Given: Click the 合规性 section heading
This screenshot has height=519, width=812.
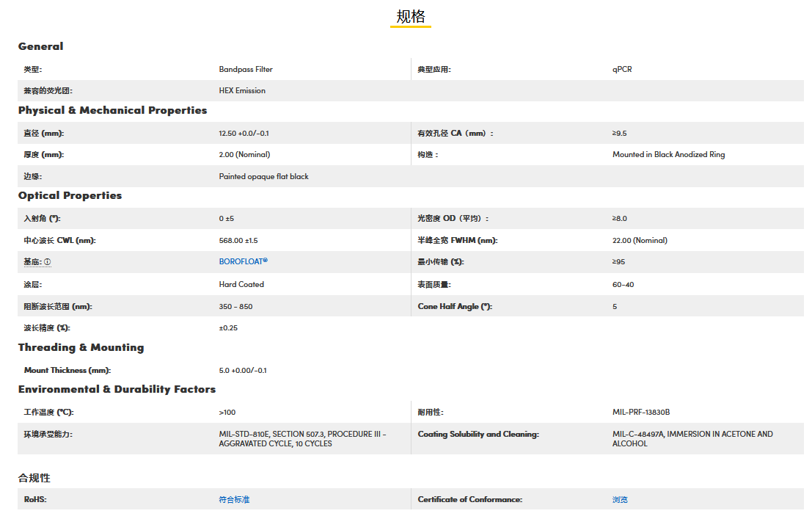Looking at the screenshot, I should click(34, 478).
